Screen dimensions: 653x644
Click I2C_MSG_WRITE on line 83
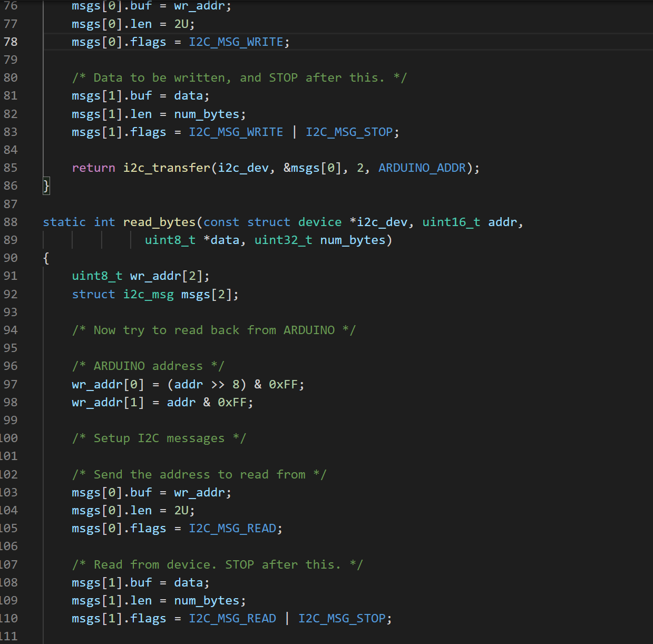[x=236, y=132]
